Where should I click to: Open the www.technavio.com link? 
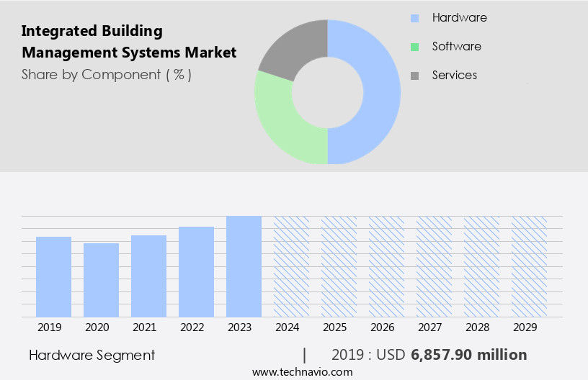coord(302,371)
